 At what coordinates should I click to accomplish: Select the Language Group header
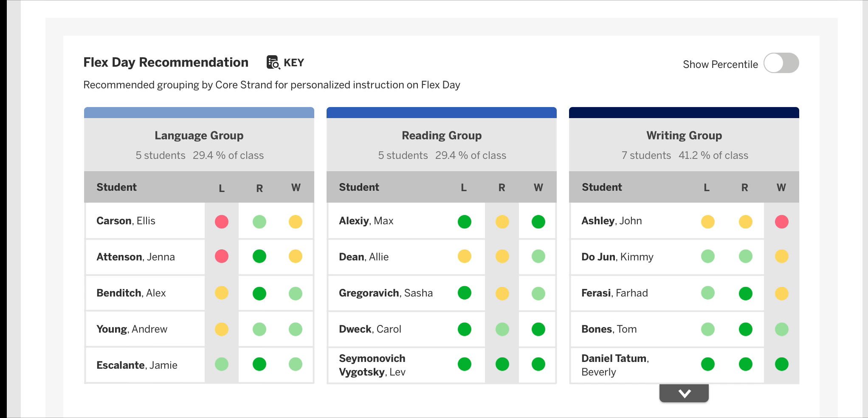tap(199, 136)
